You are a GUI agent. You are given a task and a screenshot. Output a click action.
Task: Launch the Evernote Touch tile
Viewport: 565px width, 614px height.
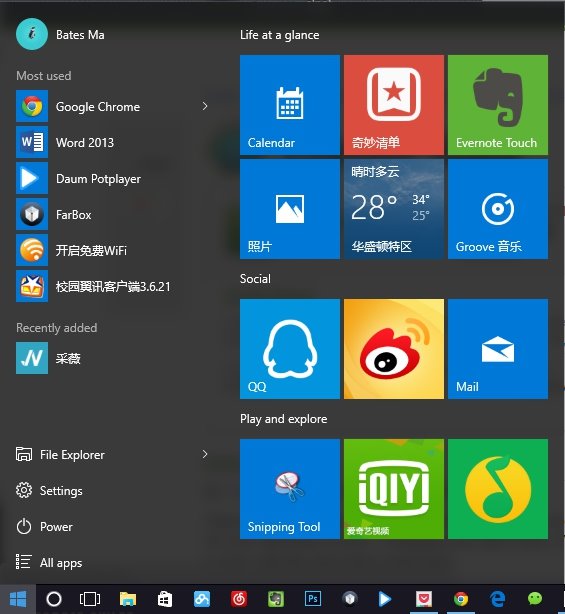coord(498,105)
